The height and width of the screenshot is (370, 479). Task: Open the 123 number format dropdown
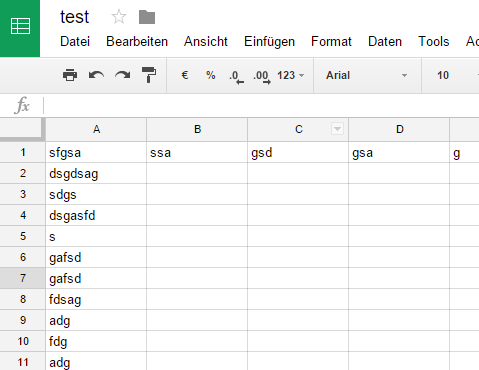291,75
